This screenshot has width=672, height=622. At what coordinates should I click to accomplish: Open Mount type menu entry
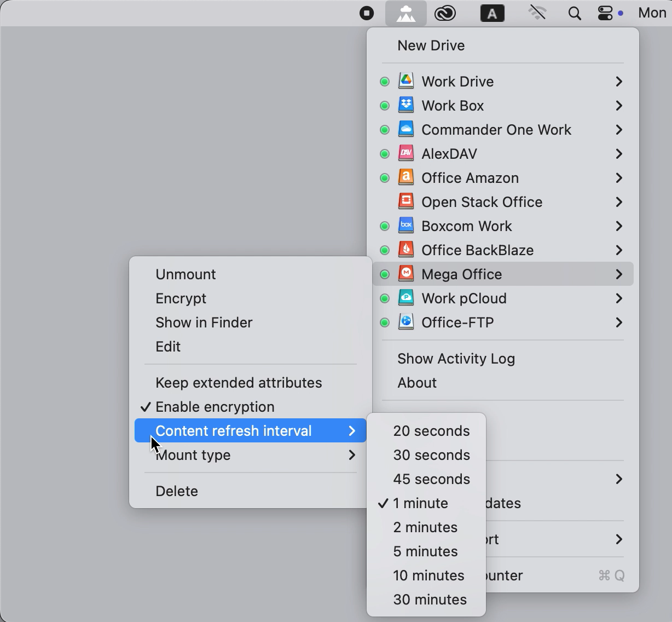click(x=251, y=455)
